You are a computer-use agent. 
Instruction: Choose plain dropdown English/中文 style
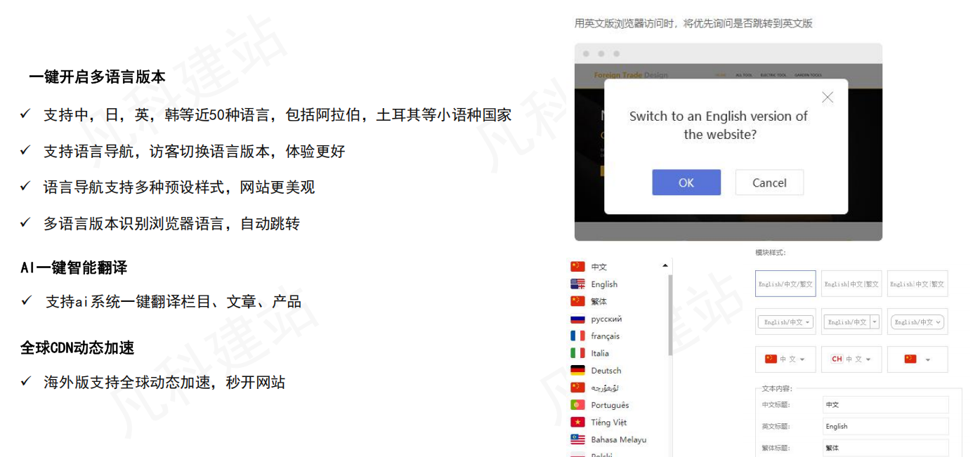(x=785, y=322)
